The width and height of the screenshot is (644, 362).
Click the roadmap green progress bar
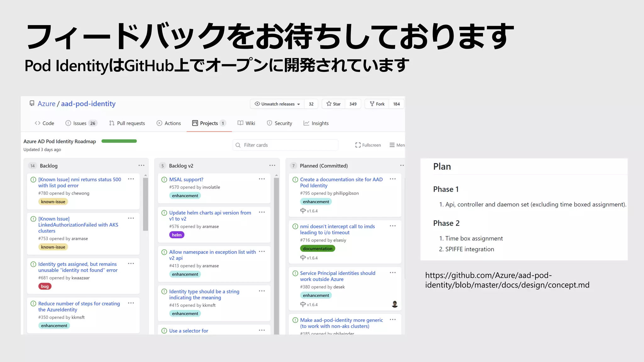coord(119,141)
